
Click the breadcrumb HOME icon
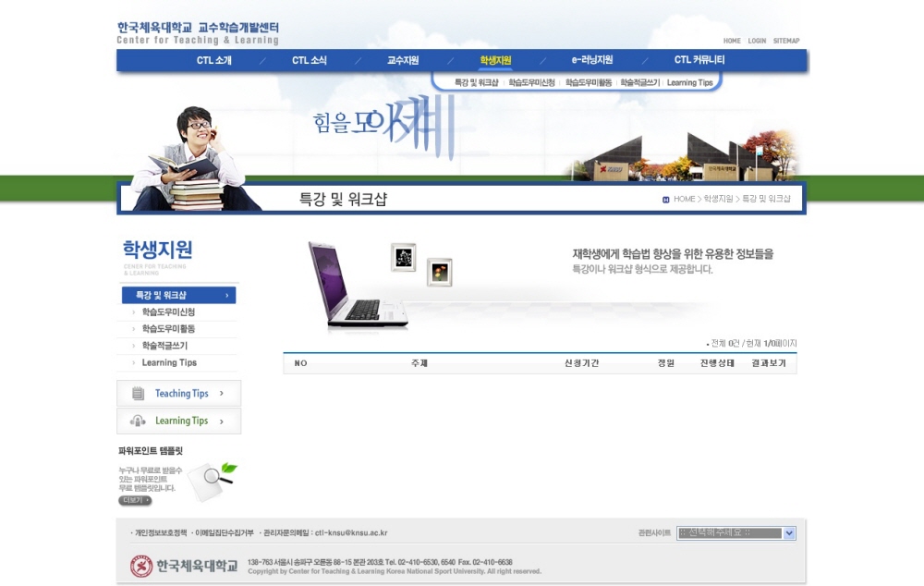666,200
